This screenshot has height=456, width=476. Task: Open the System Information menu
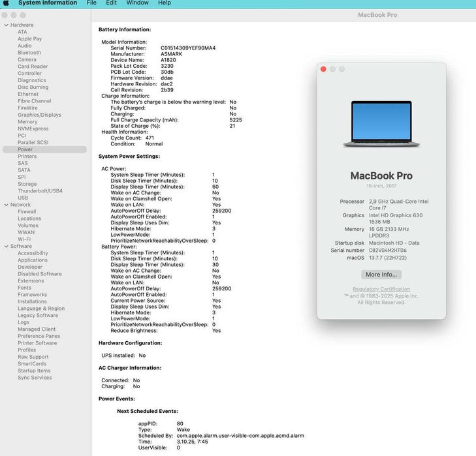[48, 3]
